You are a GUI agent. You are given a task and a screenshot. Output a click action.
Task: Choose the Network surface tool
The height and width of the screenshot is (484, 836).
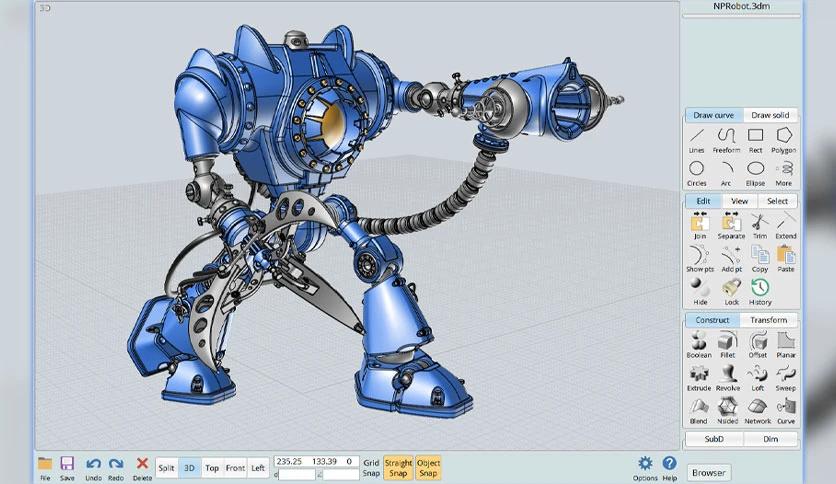[758, 411]
